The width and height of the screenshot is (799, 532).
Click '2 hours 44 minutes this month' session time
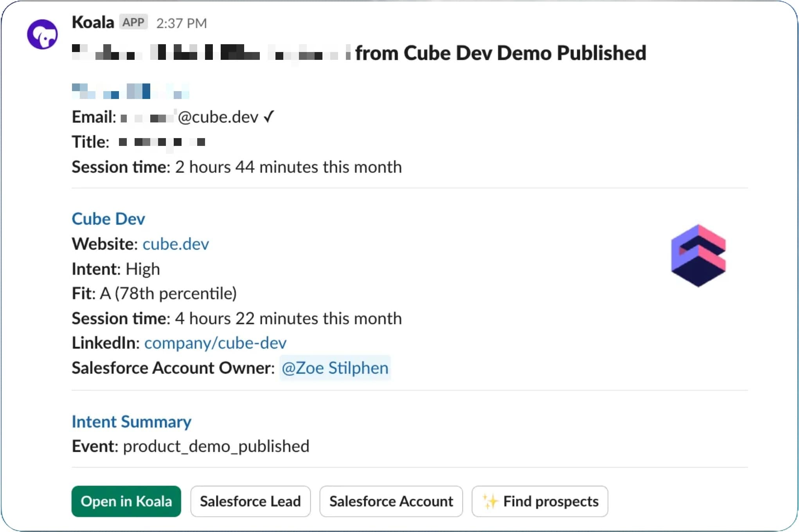click(288, 167)
